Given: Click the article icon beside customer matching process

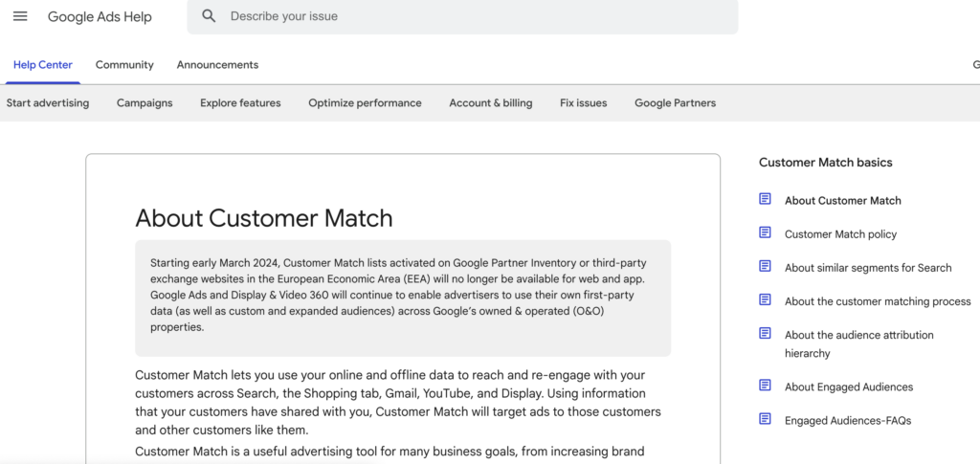Looking at the screenshot, I should [765, 300].
